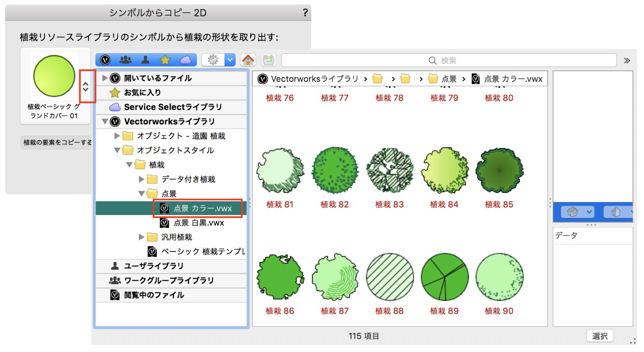Select the Vectorworks libraries filter icon
This screenshot has height=352, width=644.
[x=105, y=60]
